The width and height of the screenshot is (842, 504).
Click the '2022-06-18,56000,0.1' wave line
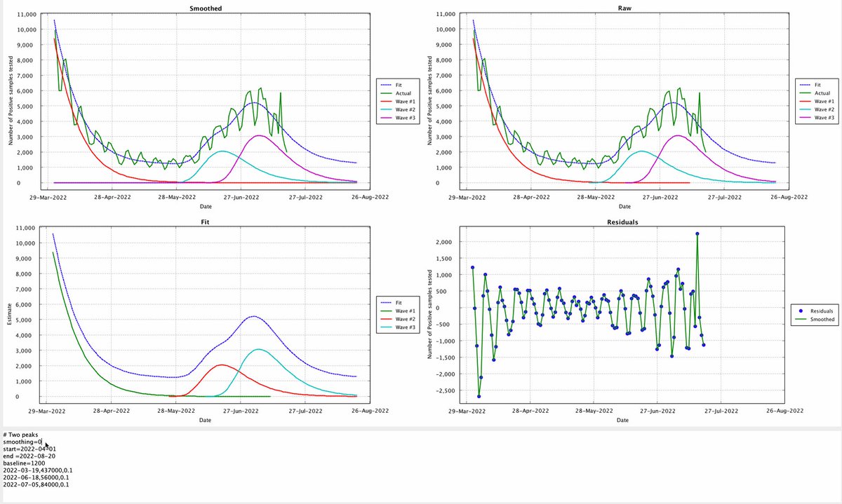[x=34, y=477]
